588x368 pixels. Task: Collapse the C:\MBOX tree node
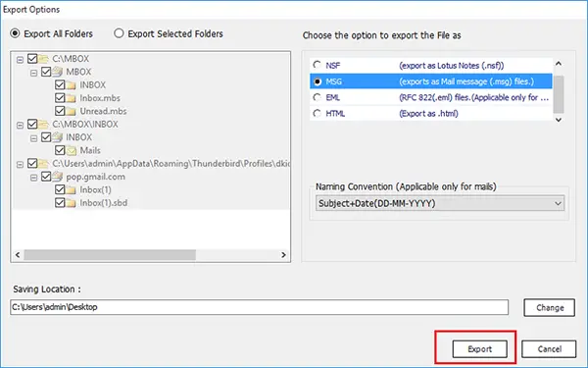pyautogui.click(x=20, y=59)
